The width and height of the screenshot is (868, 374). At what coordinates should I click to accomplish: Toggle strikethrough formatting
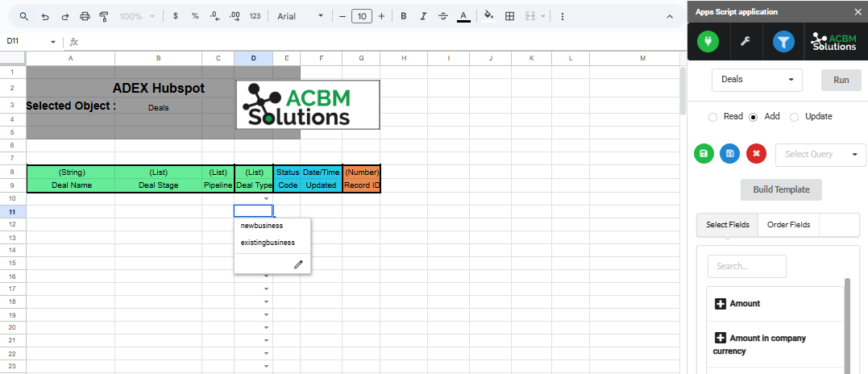(x=442, y=17)
